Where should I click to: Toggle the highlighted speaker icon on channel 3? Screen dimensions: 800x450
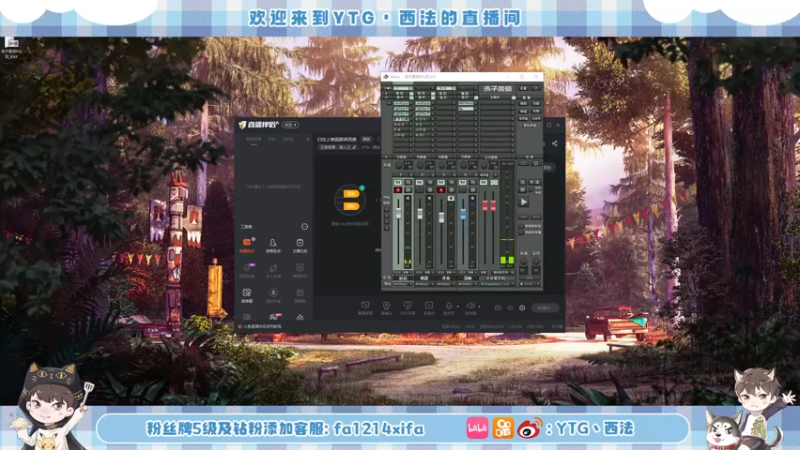coord(451,198)
